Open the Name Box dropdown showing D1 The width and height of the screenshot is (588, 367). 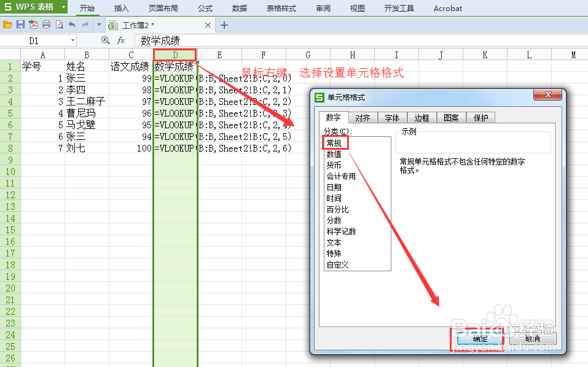point(73,39)
